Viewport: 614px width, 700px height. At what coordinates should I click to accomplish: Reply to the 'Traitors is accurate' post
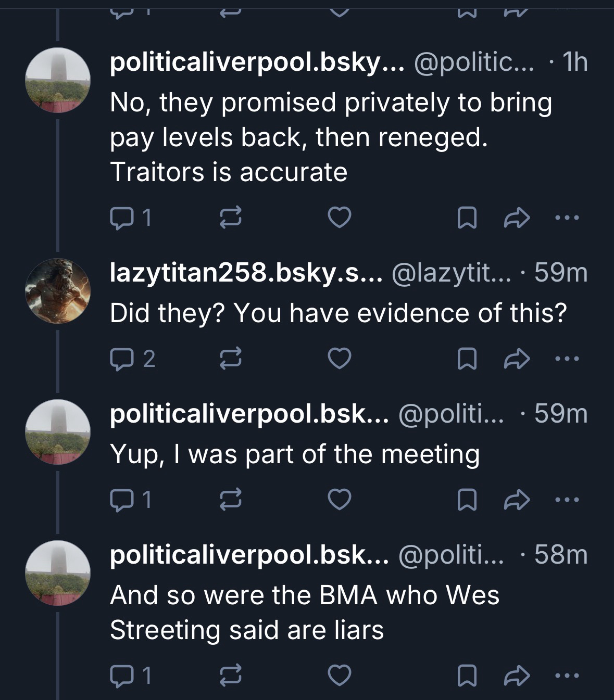click(121, 218)
